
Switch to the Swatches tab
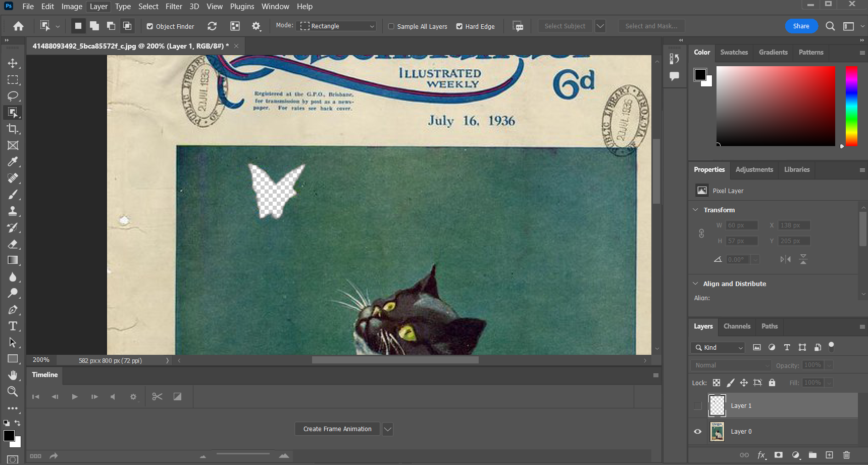(734, 53)
